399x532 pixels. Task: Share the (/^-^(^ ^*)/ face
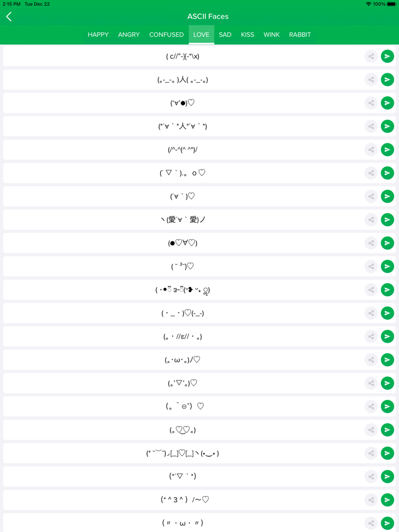click(x=371, y=150)
